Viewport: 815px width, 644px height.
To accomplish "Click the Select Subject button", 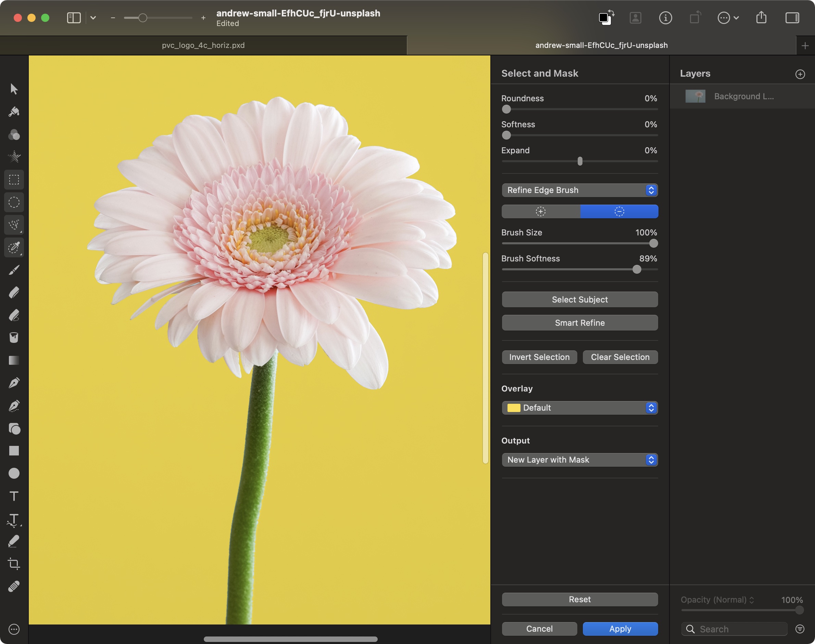I will [579, 299].
